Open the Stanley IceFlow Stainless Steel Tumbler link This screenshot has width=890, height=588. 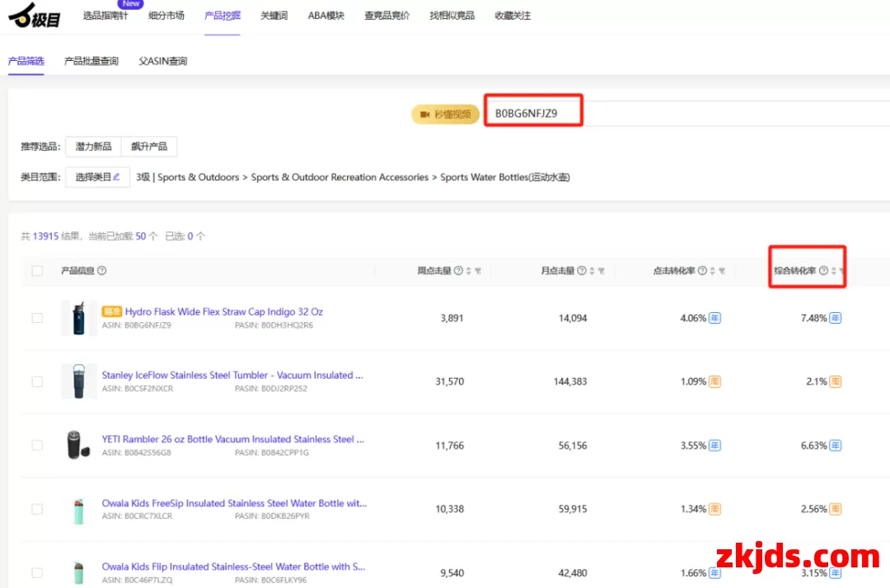[232, 376]
